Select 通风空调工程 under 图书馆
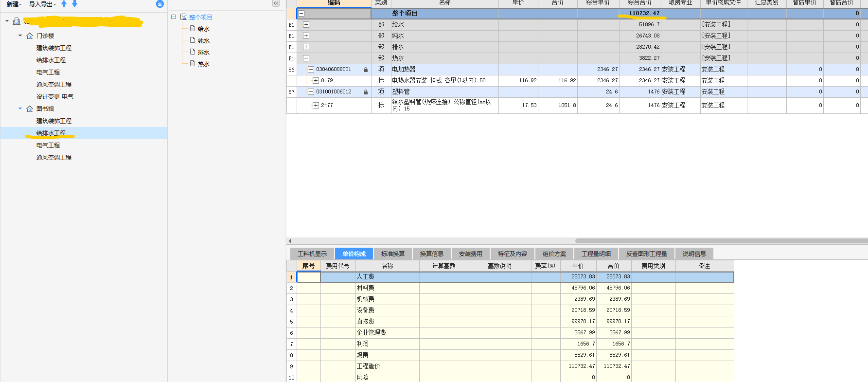The height and width of the screenshot is (382, 868). (54, 158)
